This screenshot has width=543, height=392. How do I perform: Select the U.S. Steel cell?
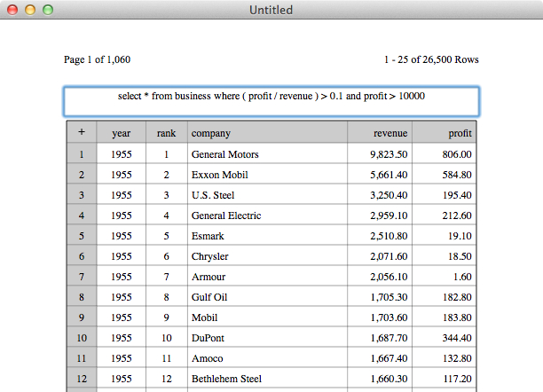pyautogui.click(x=267, y=195)
